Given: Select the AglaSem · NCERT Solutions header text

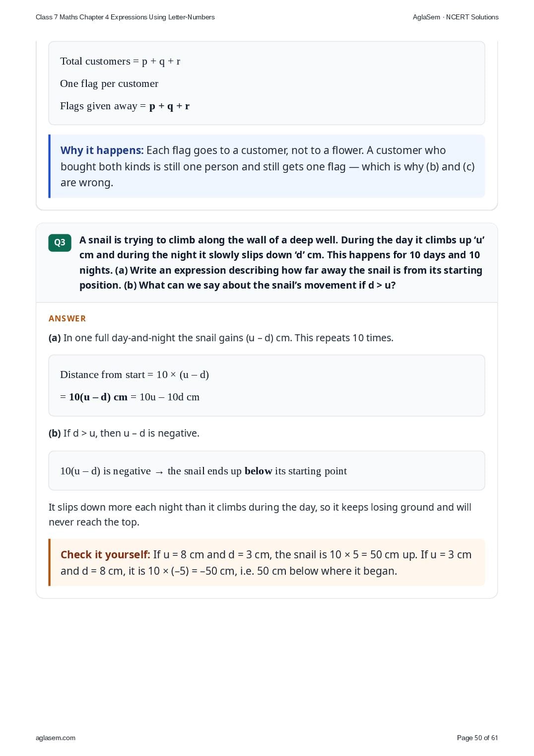Looking at the screenshot, I should point(456,17).
